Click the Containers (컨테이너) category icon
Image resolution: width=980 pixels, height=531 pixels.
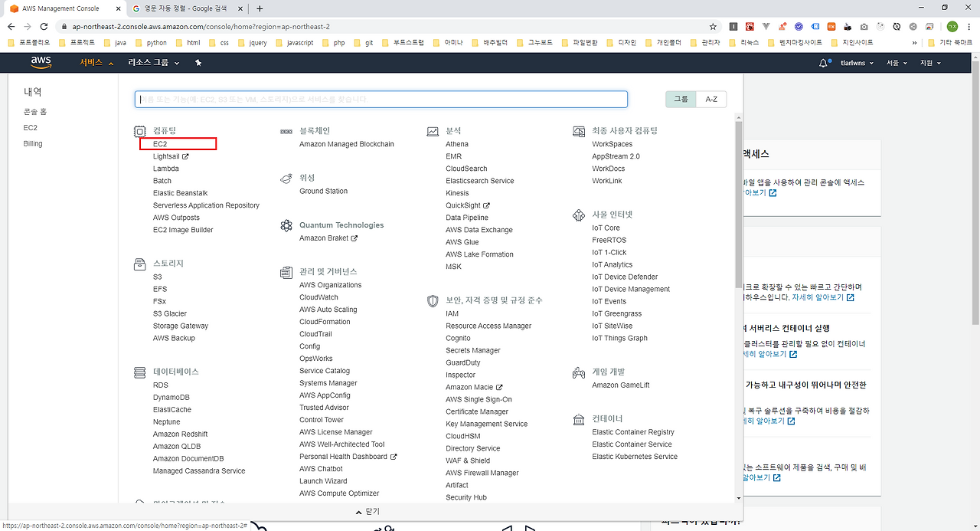click(579, 419)
